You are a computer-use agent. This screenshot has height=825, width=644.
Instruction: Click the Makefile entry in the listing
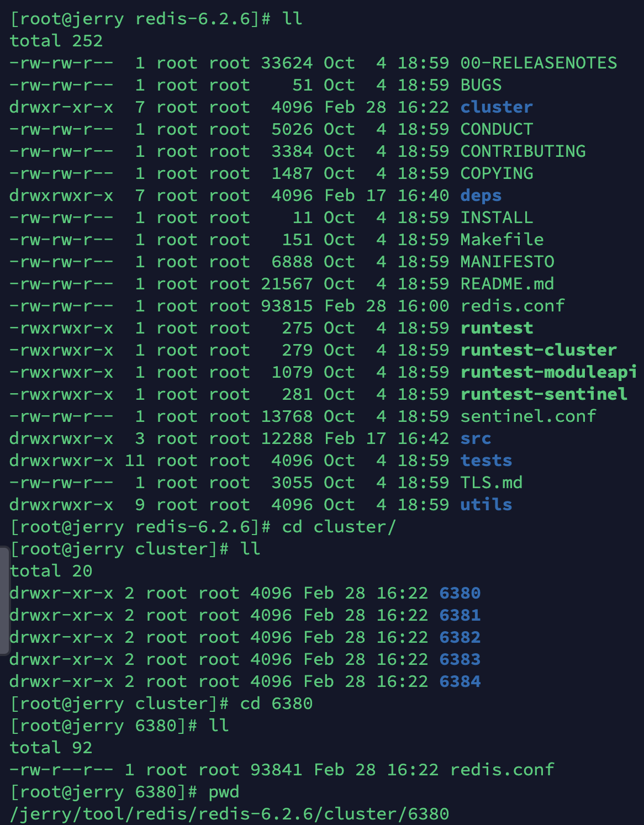502,240
